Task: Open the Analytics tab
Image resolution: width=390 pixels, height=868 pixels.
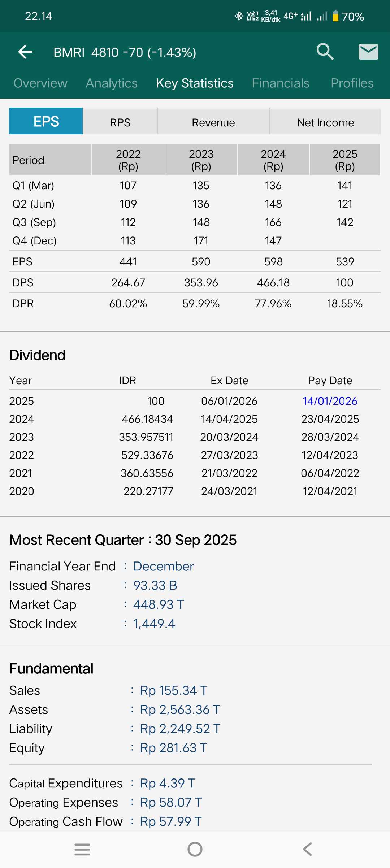Action: click(x=112, y=83)
